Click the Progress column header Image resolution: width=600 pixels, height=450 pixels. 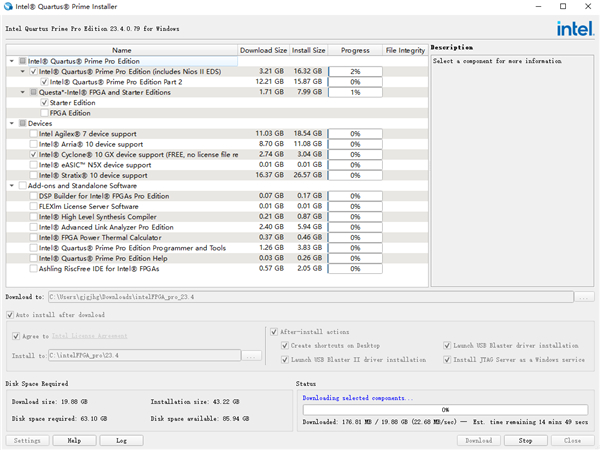click(x=355, y=50)
